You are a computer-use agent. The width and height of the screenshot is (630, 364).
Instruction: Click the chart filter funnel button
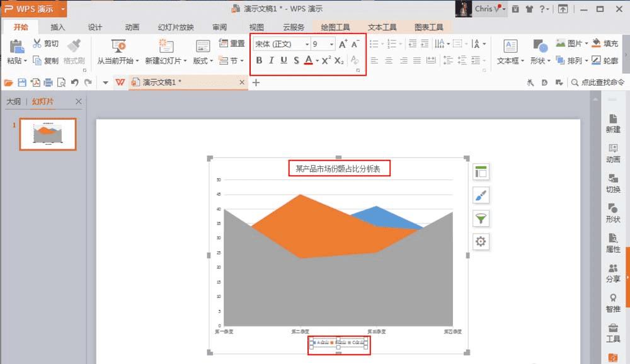tap(481, 219)
